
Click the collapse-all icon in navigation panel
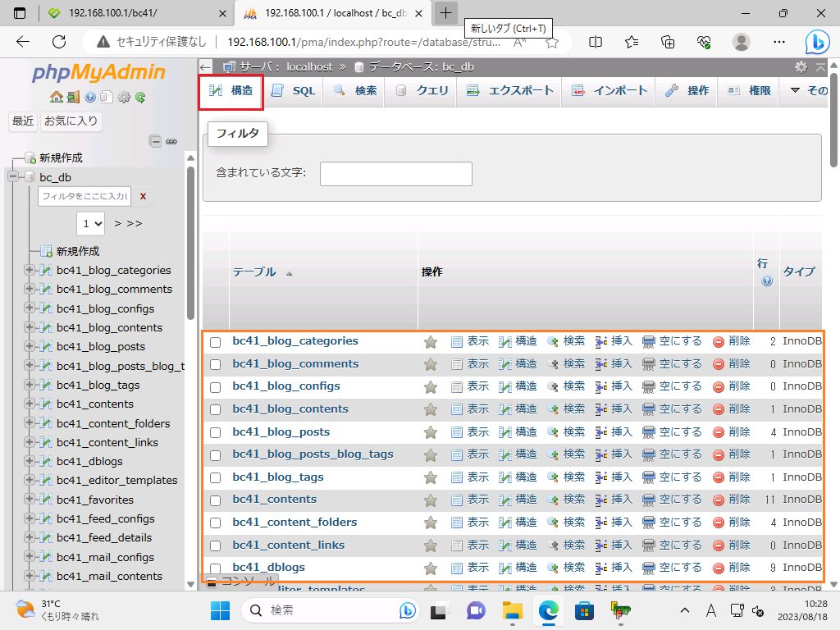coord(155,141)
